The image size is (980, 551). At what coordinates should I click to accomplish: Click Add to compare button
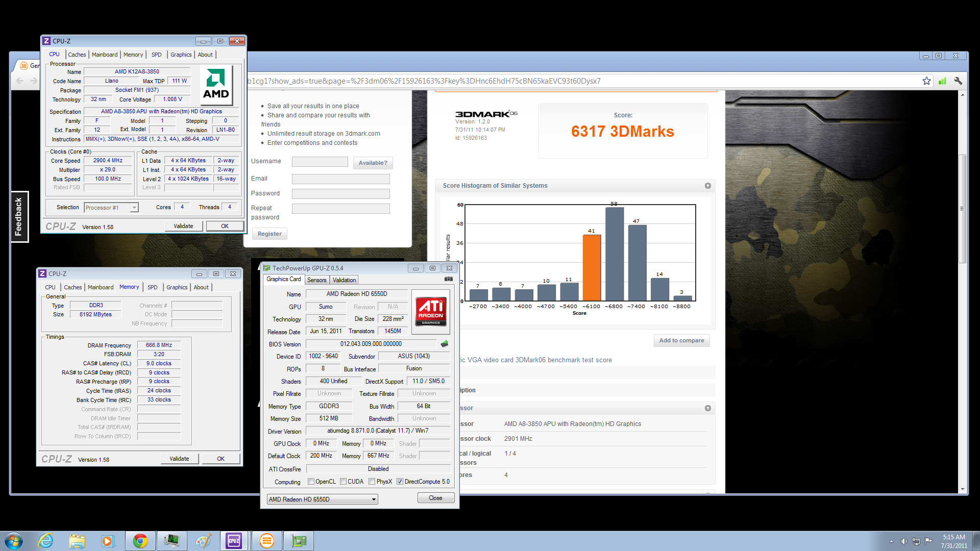[x=681, y=340]
